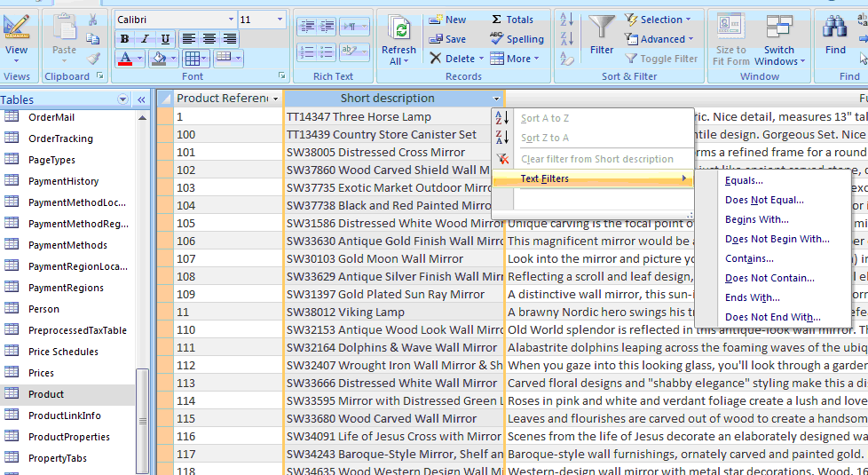This screenshot has height=475, width=868.
Task: Select Does Not Equal... filter option
Action: [763, 200]
